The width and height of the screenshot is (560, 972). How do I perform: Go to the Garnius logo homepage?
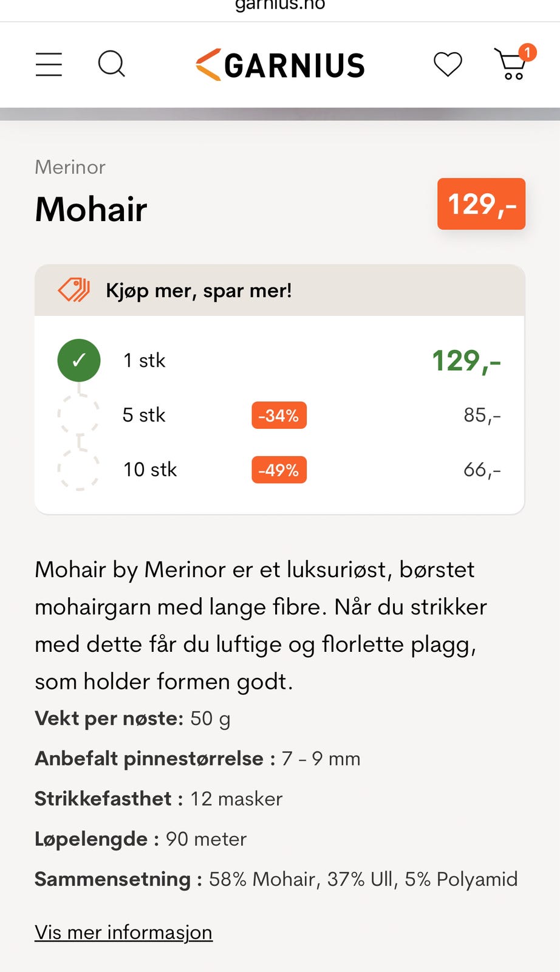click(x=280, y=65)
